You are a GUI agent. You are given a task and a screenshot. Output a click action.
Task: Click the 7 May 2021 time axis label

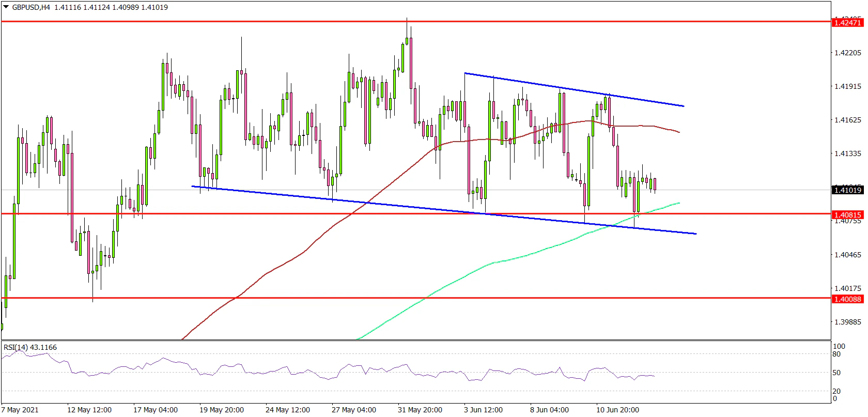click(x=21, y=410)
